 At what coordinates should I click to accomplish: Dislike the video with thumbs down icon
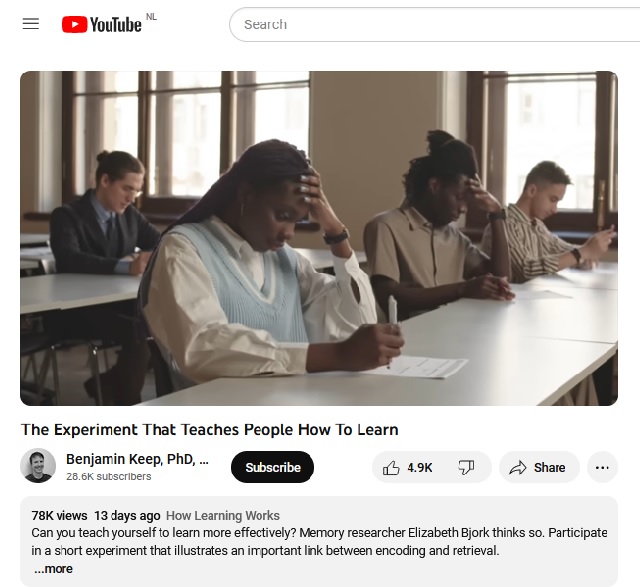(x=466, y=467)
